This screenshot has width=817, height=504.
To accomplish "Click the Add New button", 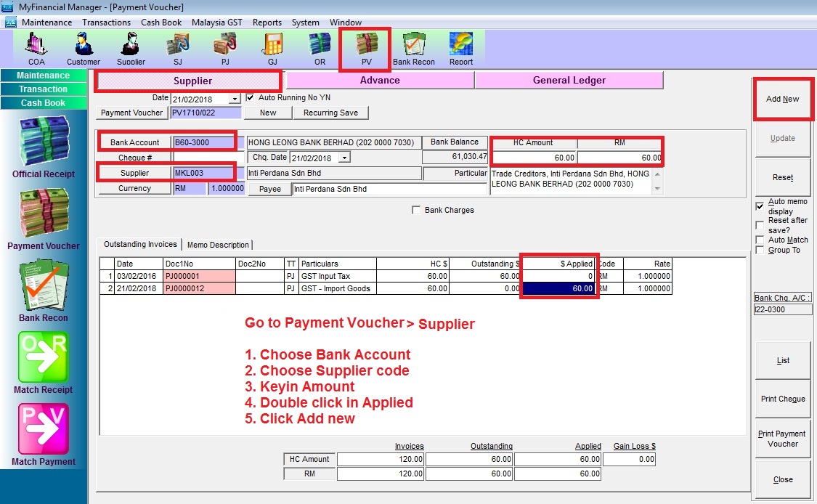I will (x=782, y=99).
